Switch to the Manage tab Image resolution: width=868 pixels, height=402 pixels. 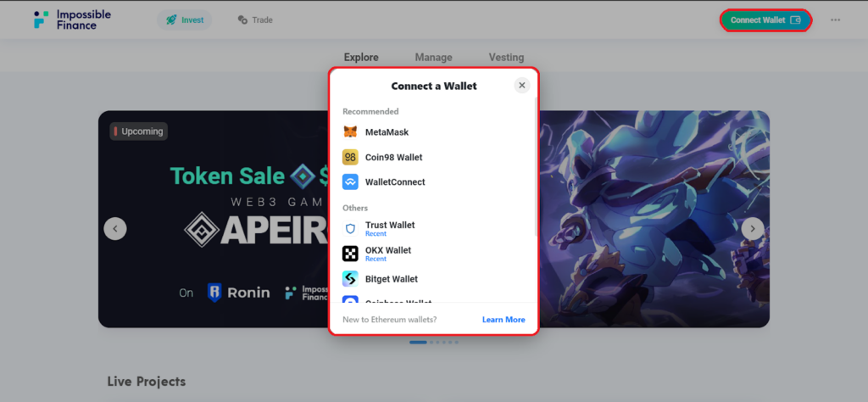pos(433,57)
